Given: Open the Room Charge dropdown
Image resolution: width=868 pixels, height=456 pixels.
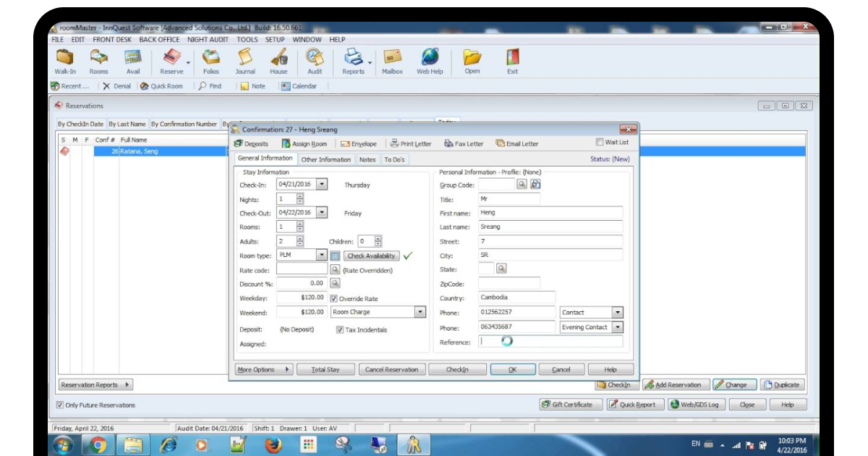Looking at the screenshot, I should pyautogui.click(x=420, y=312).
